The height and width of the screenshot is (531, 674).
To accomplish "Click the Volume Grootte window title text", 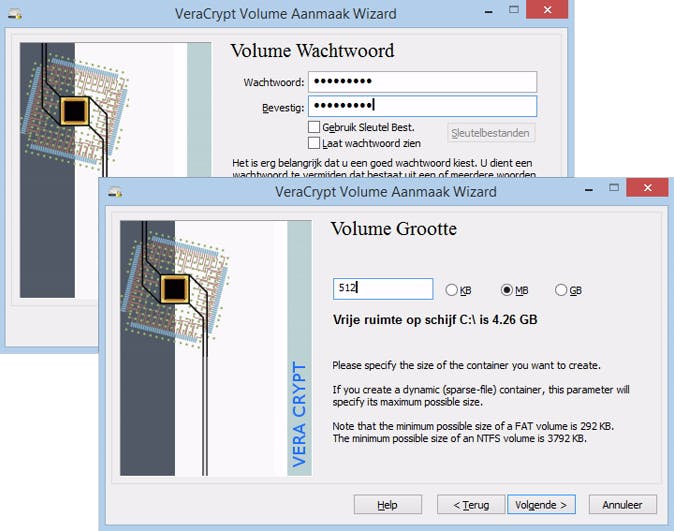I will pos(386,192).
